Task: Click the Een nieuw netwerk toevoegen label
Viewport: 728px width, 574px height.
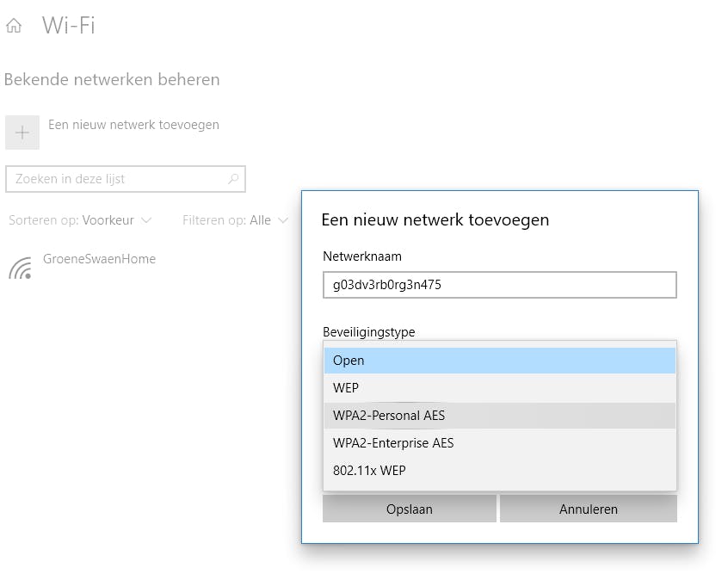Action: tap(133, 125)
